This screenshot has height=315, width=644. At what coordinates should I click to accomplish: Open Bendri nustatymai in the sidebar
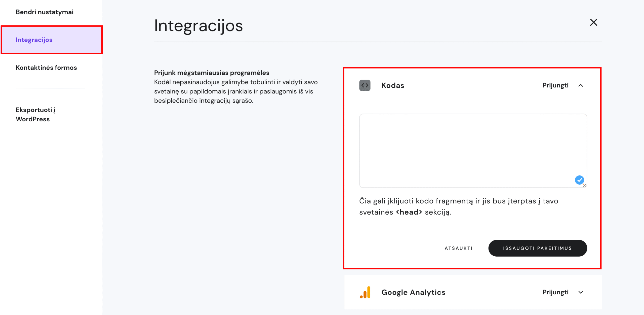coord(44,12)
